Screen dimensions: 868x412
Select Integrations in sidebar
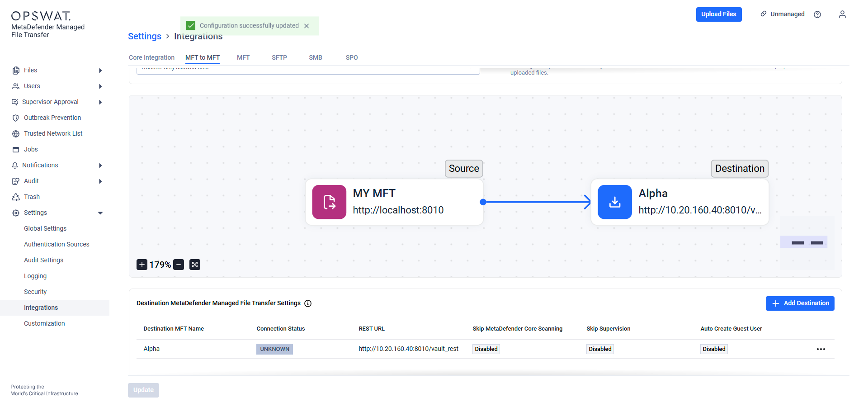[x=55, y=308]
